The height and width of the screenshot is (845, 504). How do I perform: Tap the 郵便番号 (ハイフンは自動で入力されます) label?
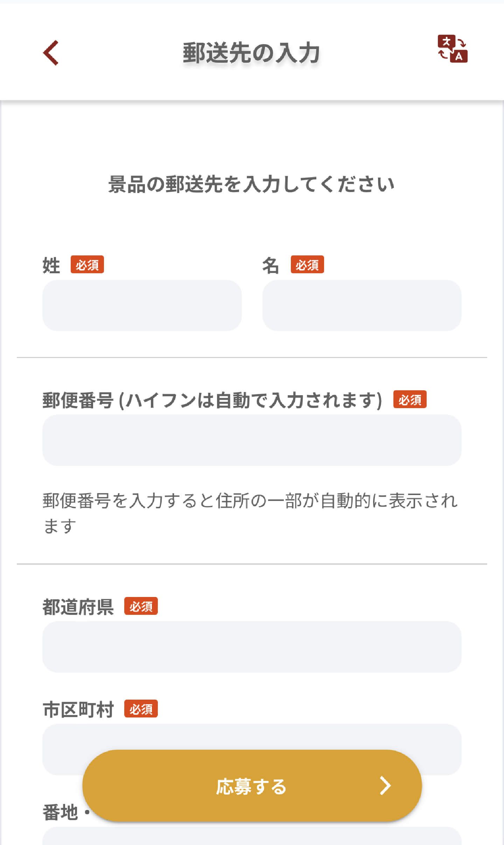pyautogui.click(x=212, y=400)
